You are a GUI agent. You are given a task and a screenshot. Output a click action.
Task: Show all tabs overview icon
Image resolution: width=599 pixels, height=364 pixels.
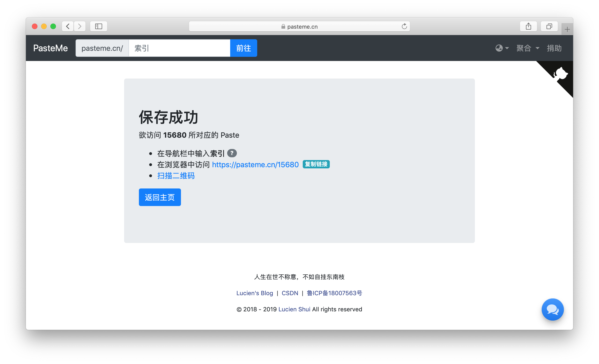tap(549, 26)
